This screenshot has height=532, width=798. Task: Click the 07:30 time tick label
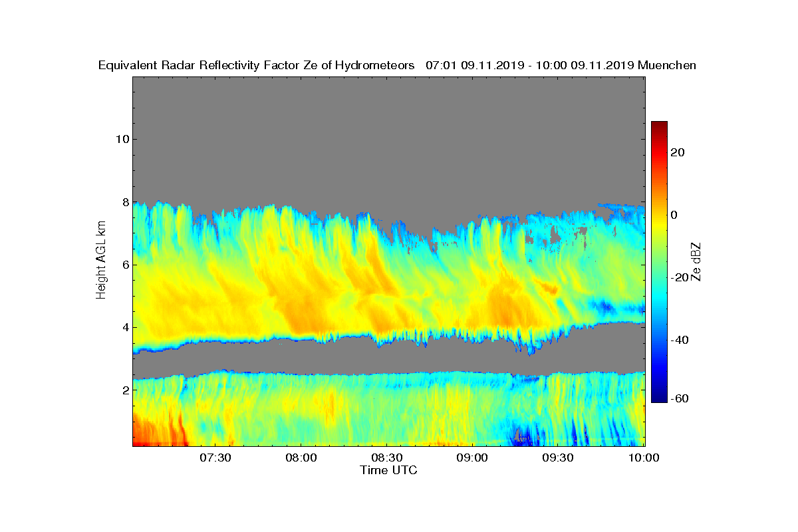coord(215,458)
